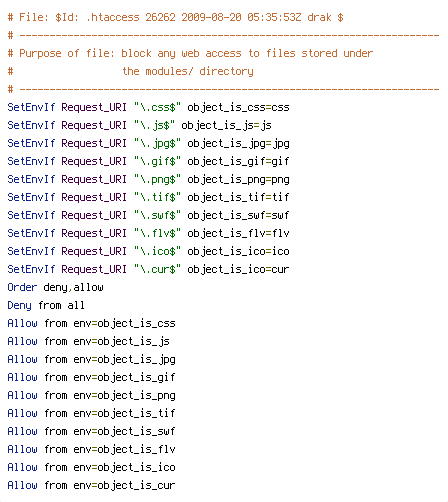
Task: Click Allow from env=object_is_gif line
Action: (91, 377)
